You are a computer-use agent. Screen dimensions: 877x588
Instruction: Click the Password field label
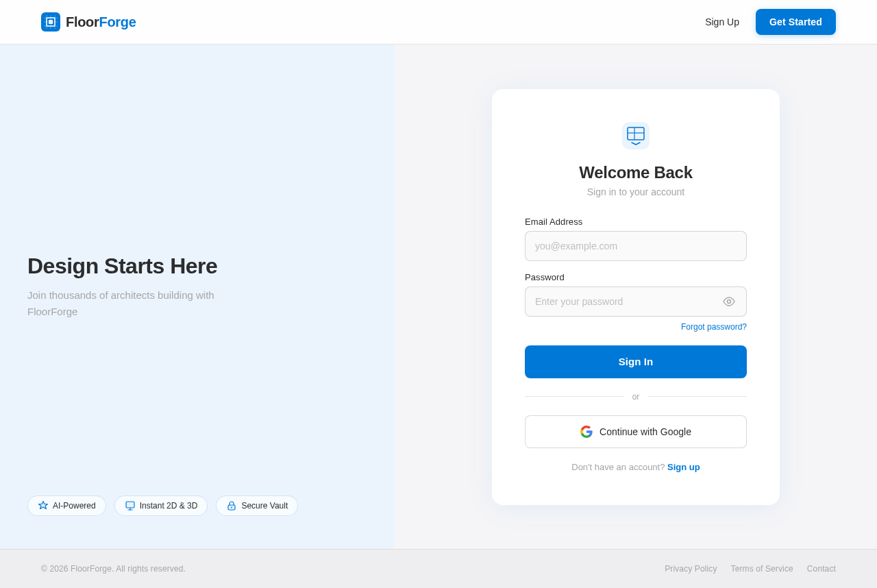coord(545,278)
